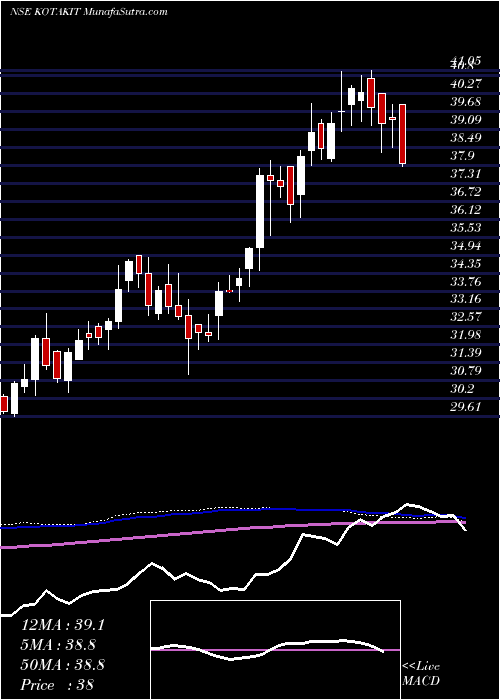Click the 39.09 price axis label
This screenshot has height=700, width=500.
point(466,120)
